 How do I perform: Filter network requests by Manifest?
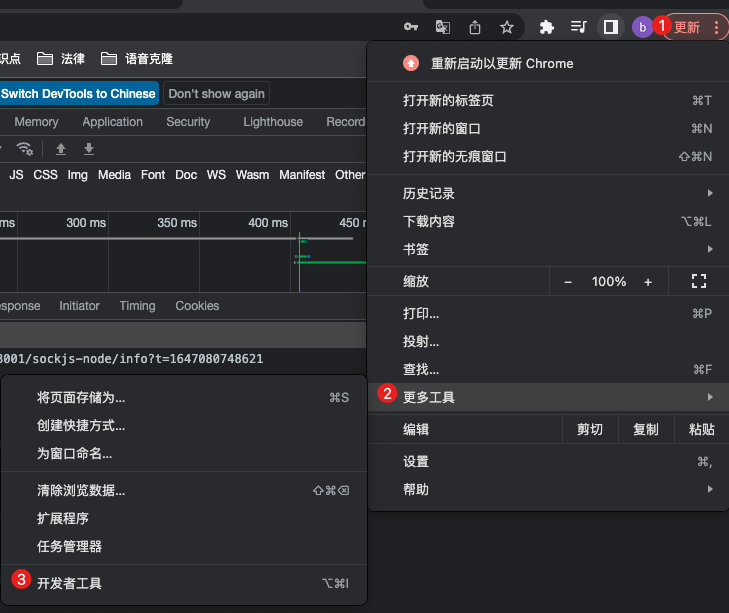pos(302,175)
